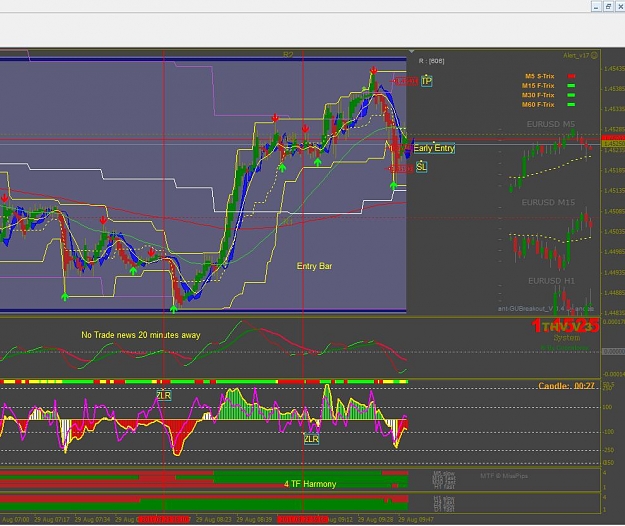625x526 pixels.
Task: Click the 1.45435 price scale value
Action: point(614,69)
